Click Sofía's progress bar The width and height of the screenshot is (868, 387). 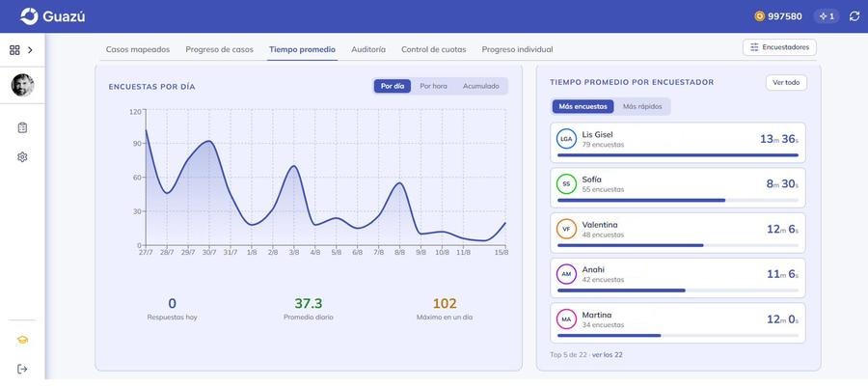coord(678,200)
